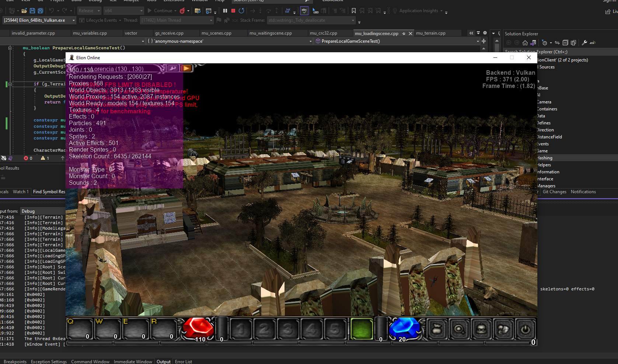Click the Break All pause icon
Screen dimensions: 618x364
pyautogui.click(x=225, y=11)
